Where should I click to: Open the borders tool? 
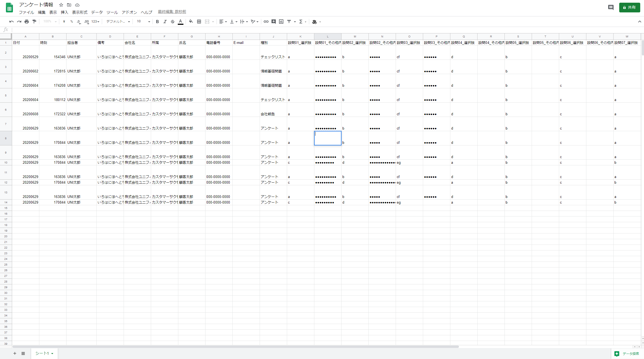(x=199, y=22)
